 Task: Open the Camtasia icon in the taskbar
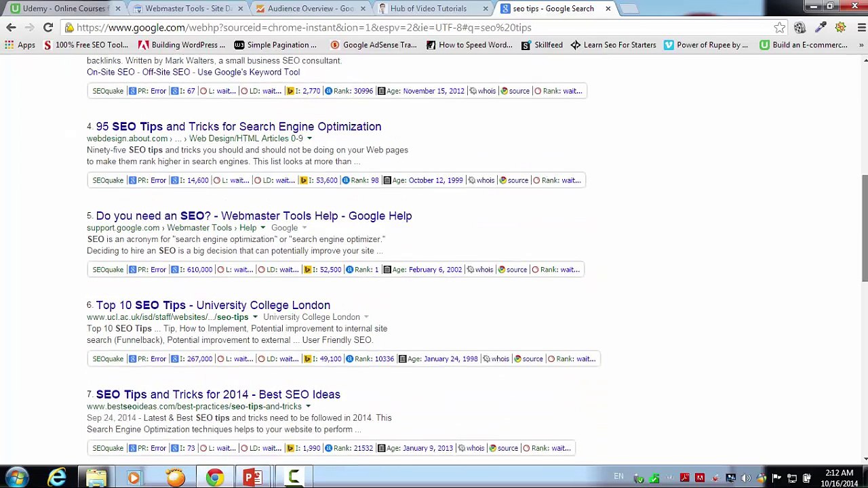(x=294, y=478)
